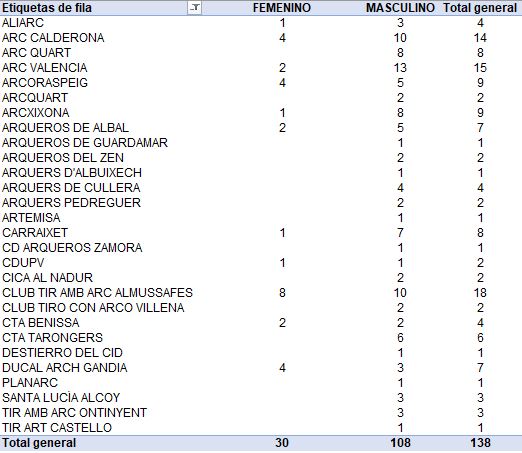Select the CTA TARONGERS MASCULINO value 6
Screen dimensions: 522x453
pos(400,338)
